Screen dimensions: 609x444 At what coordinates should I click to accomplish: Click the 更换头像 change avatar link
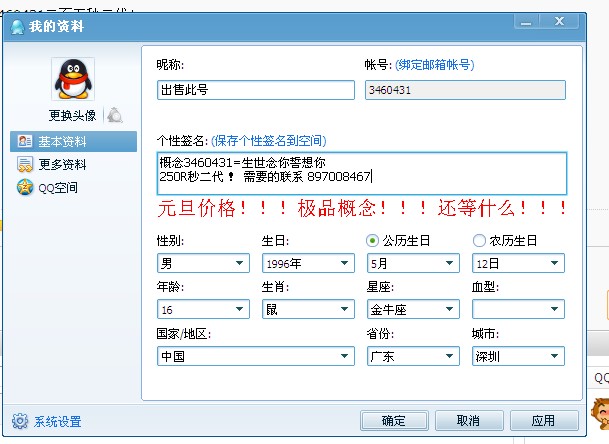[x=72, y=115]
